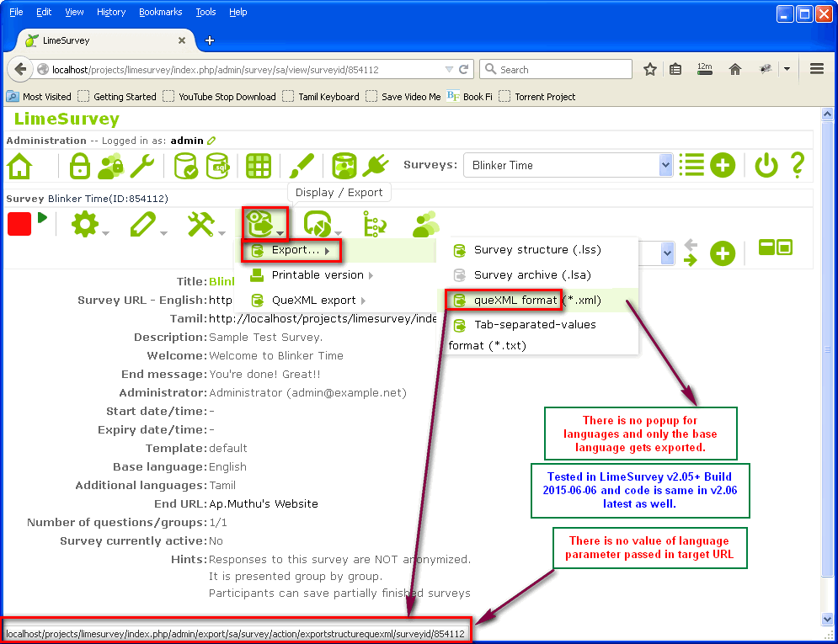Open browser Tools menu
The width and height of the screenshot is (838, 644).
(x=205, y=12)
